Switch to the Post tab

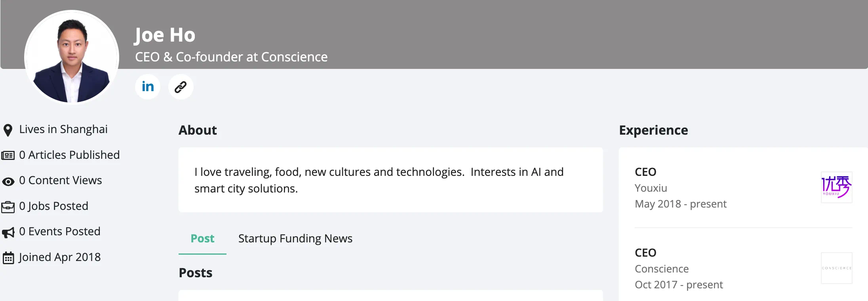click(202, 238)
